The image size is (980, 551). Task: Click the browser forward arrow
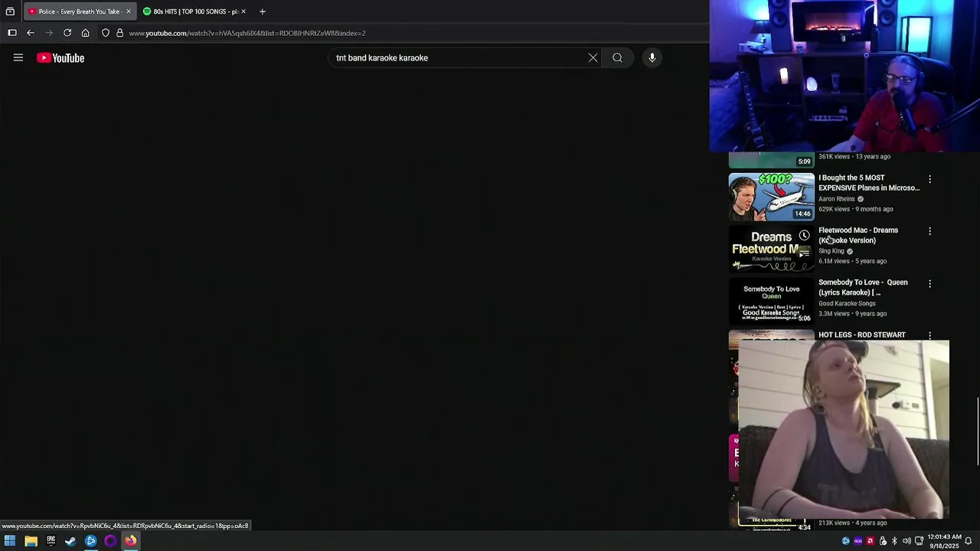tap(49, 33)
